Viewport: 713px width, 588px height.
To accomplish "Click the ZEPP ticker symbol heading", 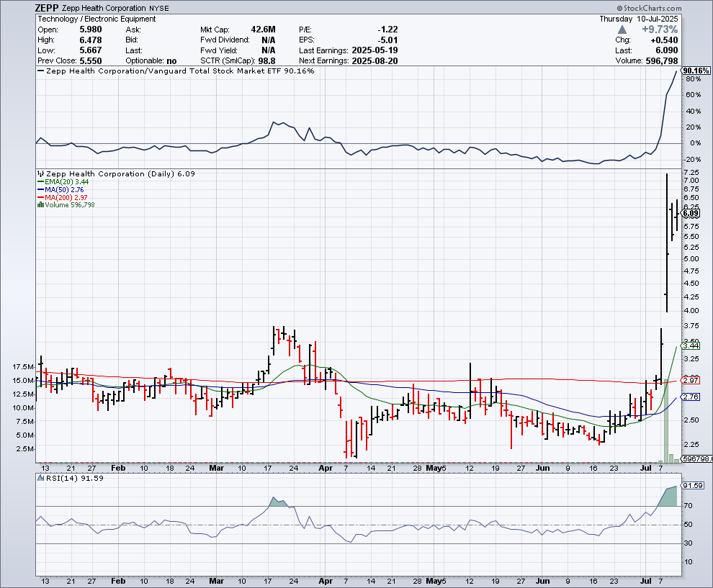I will click(x=47, y=8).
